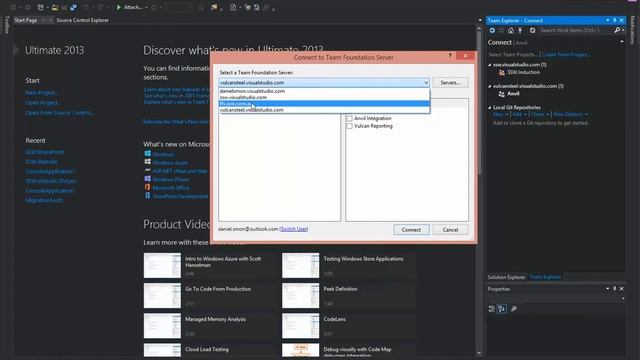The height and width of the screenshot is (360, 640).
Task: Click the Search Work Items field
Action: tap(576, 30)
